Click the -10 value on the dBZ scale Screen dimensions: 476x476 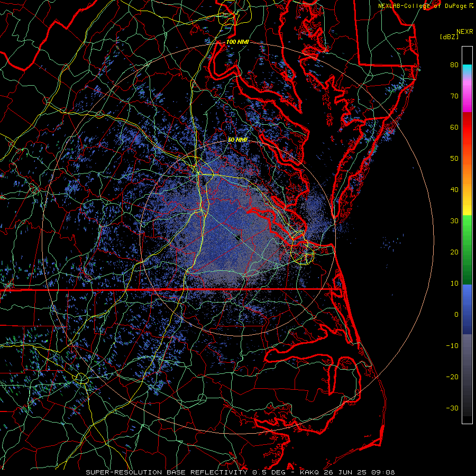point(452,346)
